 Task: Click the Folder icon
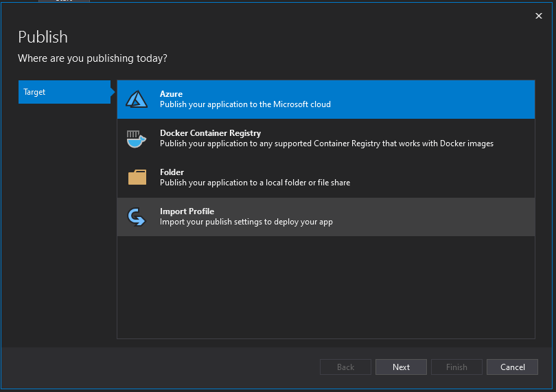coord(137,177)
